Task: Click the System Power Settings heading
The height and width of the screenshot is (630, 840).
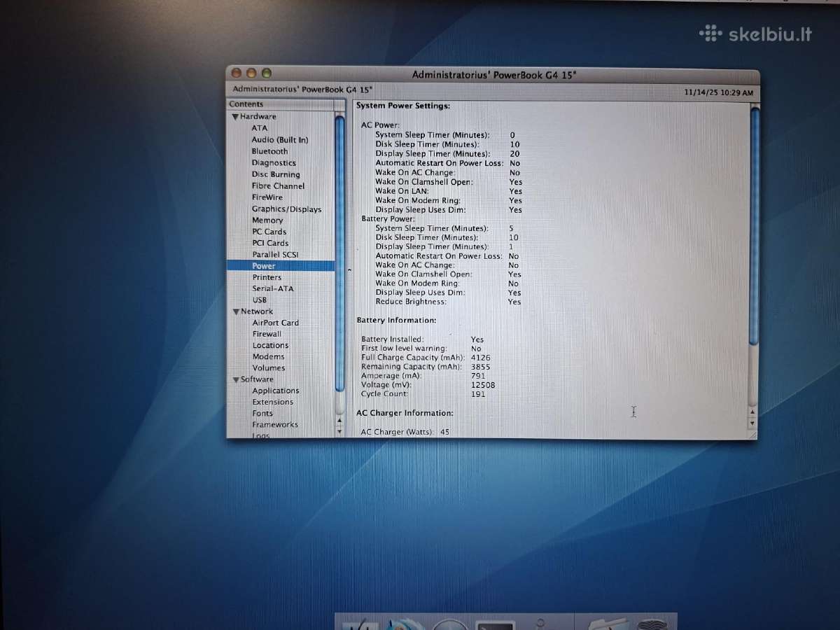Action: coord(403,106)
